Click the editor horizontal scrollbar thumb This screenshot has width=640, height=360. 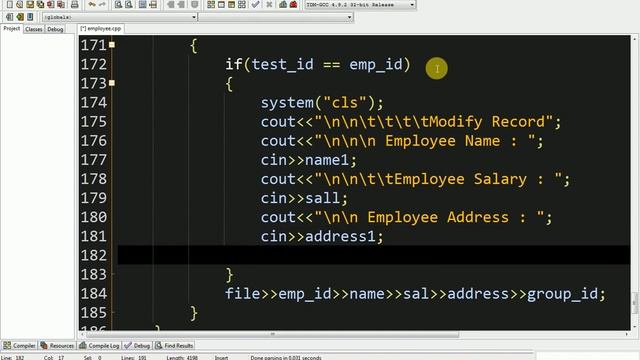point(273,334)
